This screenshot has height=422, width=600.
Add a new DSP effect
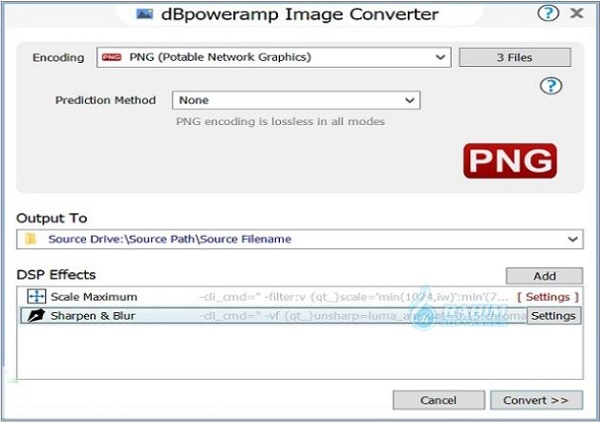click(x=544, y=276)
